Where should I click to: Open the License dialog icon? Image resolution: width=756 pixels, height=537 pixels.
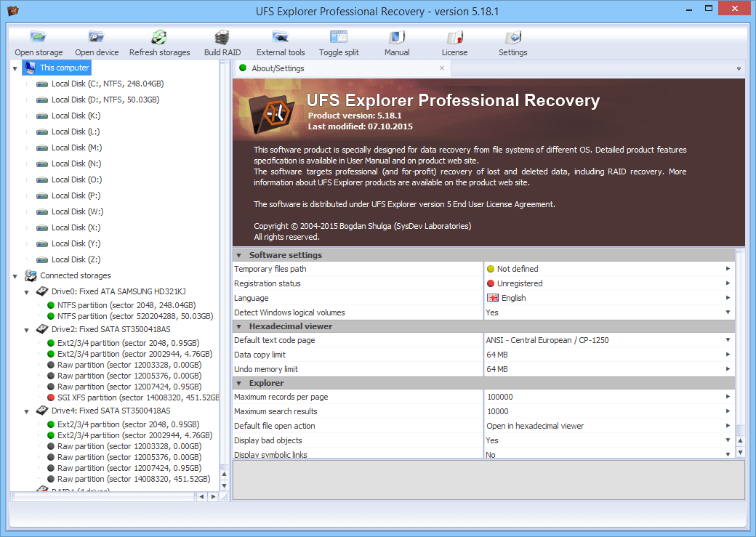click(x=454, y=36)
